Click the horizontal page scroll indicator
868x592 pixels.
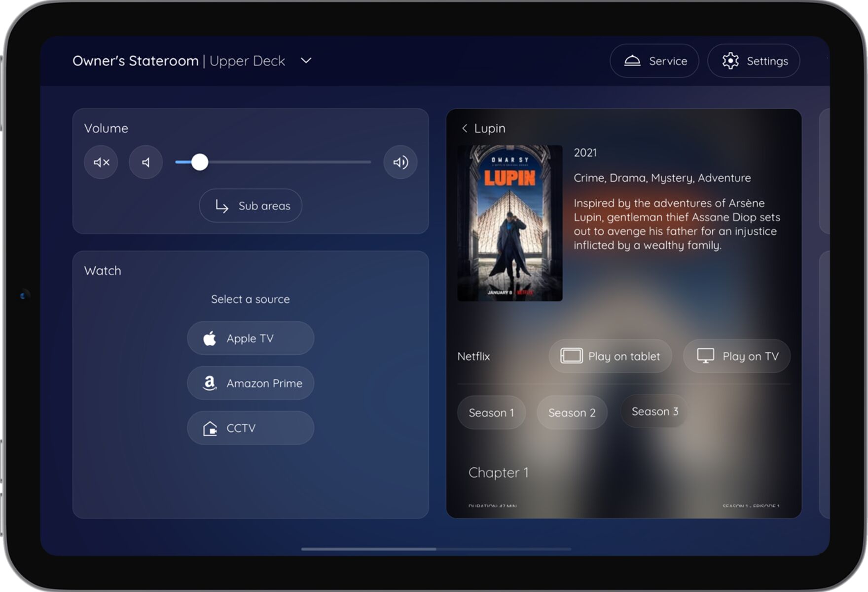[369, 549]
